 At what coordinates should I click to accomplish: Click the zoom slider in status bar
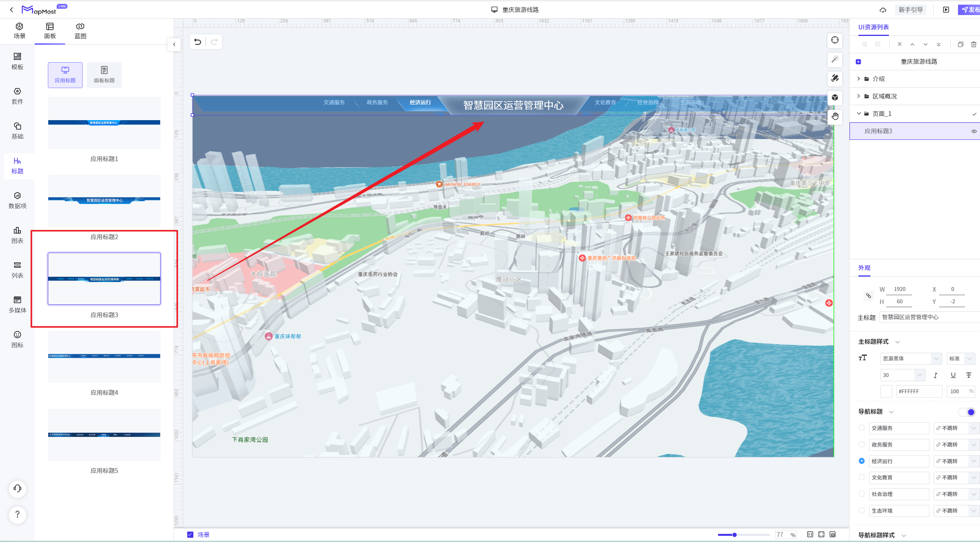(x=743, y=535)
